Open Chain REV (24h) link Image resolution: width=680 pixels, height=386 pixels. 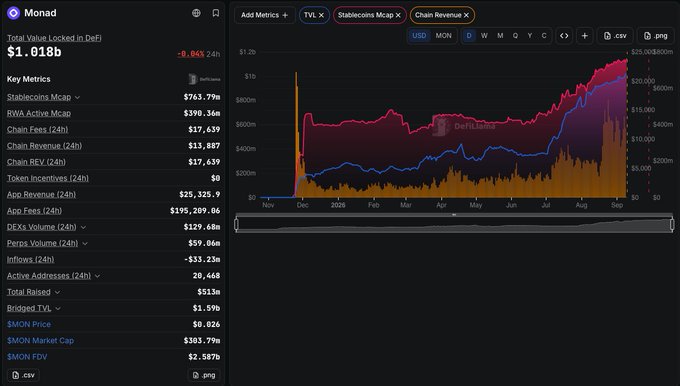tap(36, 162)
